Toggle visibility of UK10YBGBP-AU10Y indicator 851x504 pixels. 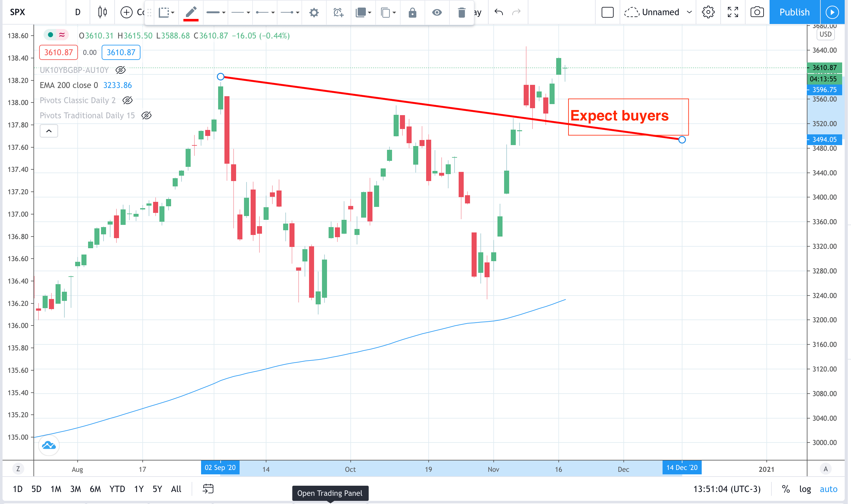point(121,70)
